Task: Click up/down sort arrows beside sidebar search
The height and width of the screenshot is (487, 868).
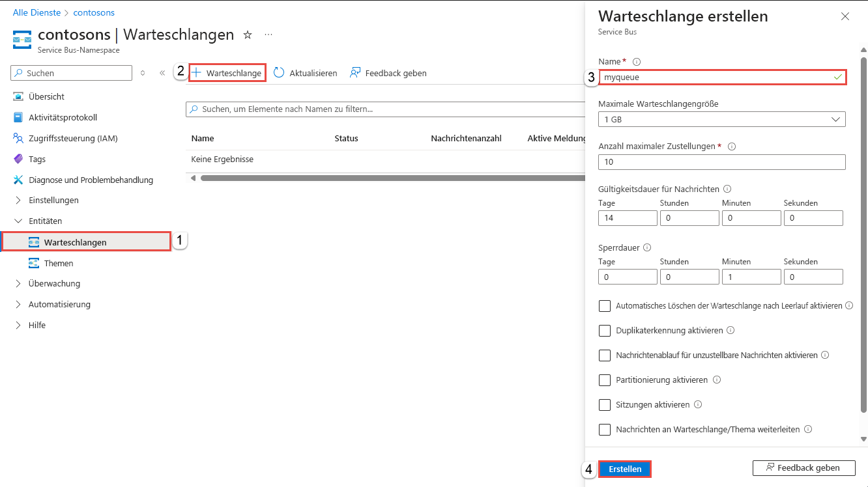Action: tap(143, 73)
